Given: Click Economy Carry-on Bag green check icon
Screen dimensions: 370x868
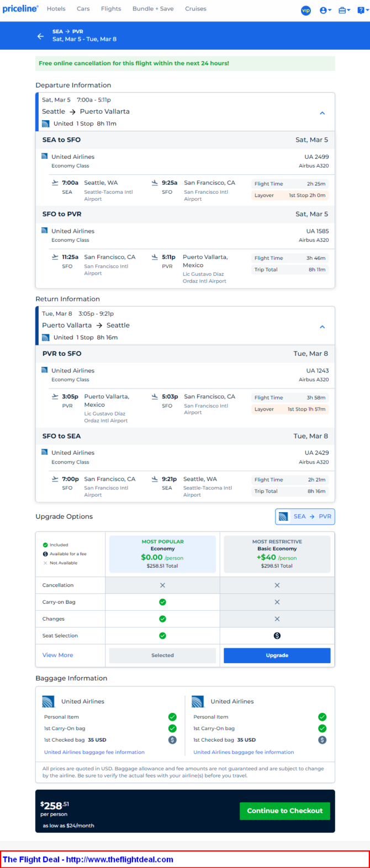Looking at the screenshot, I should 162,602.
